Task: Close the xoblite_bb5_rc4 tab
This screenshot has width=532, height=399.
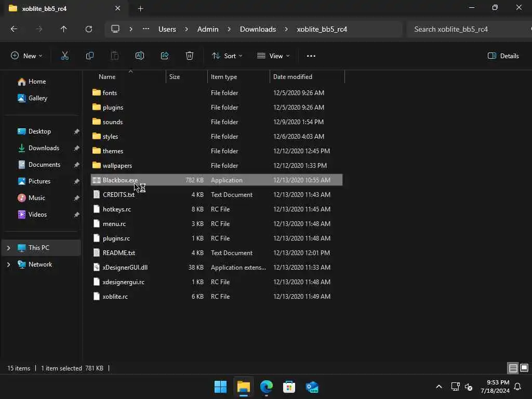Action: tap(118, 8)
